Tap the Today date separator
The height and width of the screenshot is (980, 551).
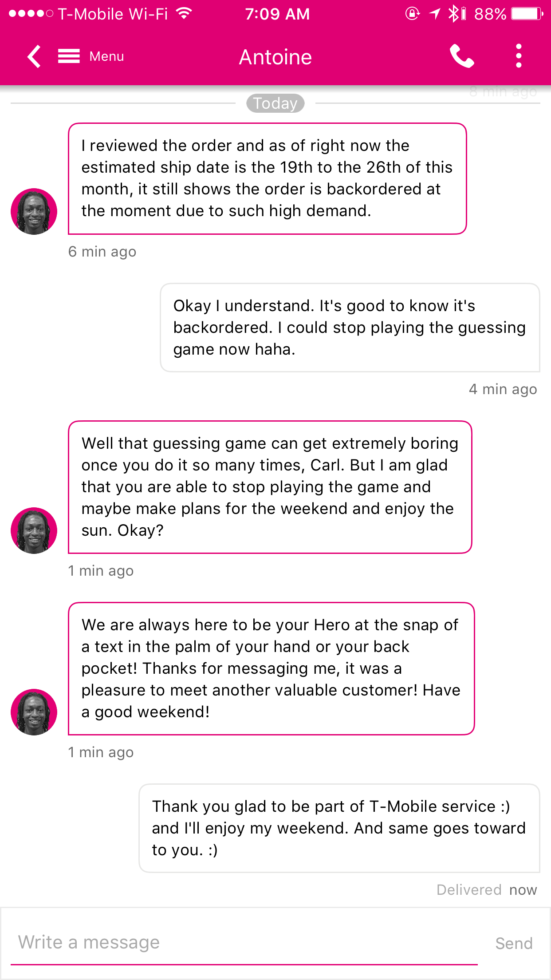click(275, 103)
